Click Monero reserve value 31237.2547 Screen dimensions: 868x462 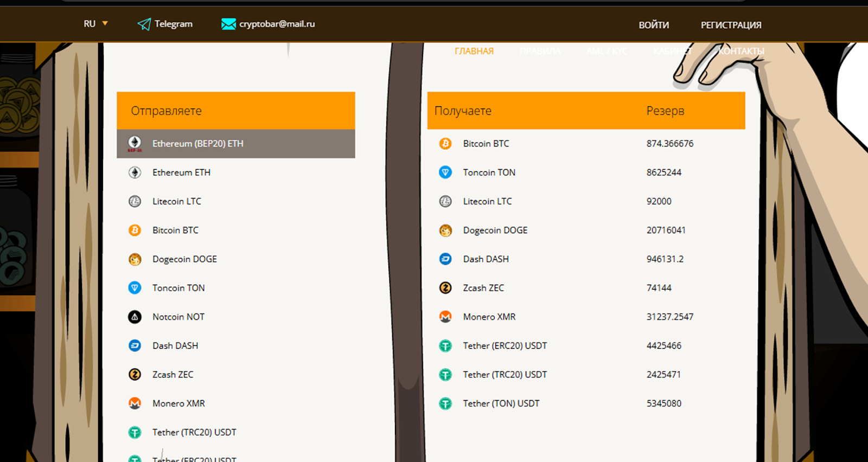pyautogui.click(x=670, y=317)
